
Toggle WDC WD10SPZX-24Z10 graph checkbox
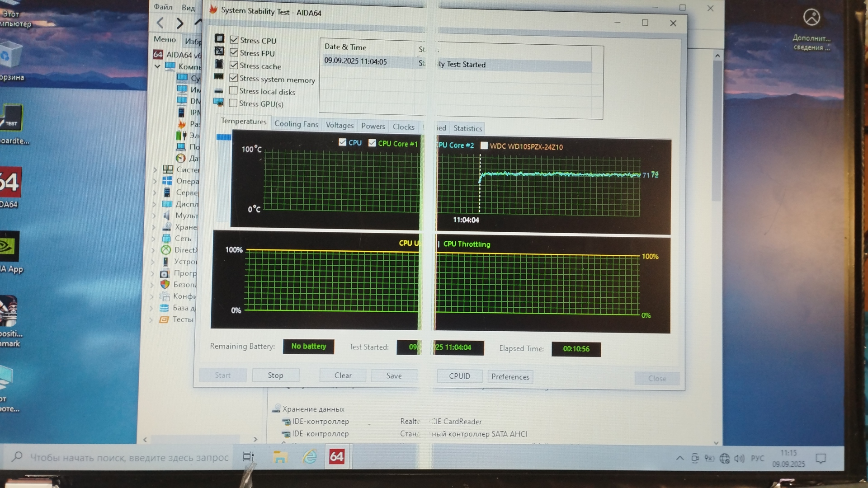[484, 146]
